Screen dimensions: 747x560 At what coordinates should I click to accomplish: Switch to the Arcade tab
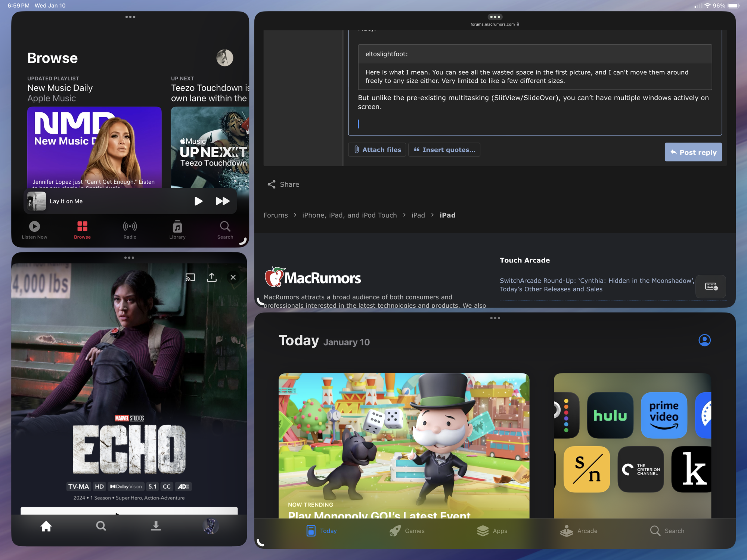tap(579, 531)
